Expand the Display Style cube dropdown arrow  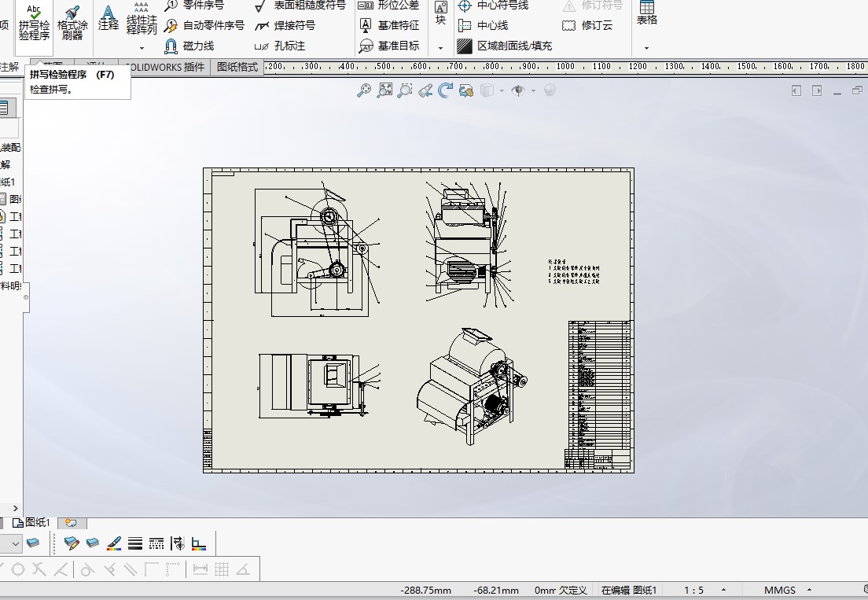(x=502, y=90)
